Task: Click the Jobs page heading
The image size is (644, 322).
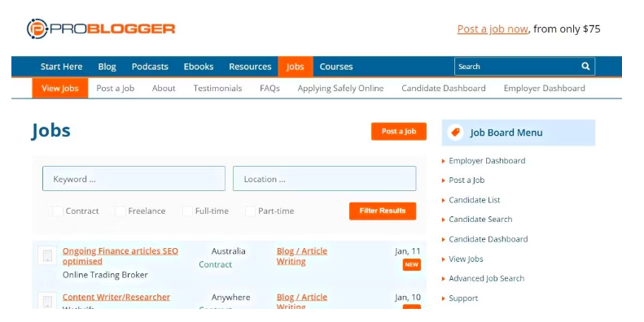Action: [x=51, y=131]
